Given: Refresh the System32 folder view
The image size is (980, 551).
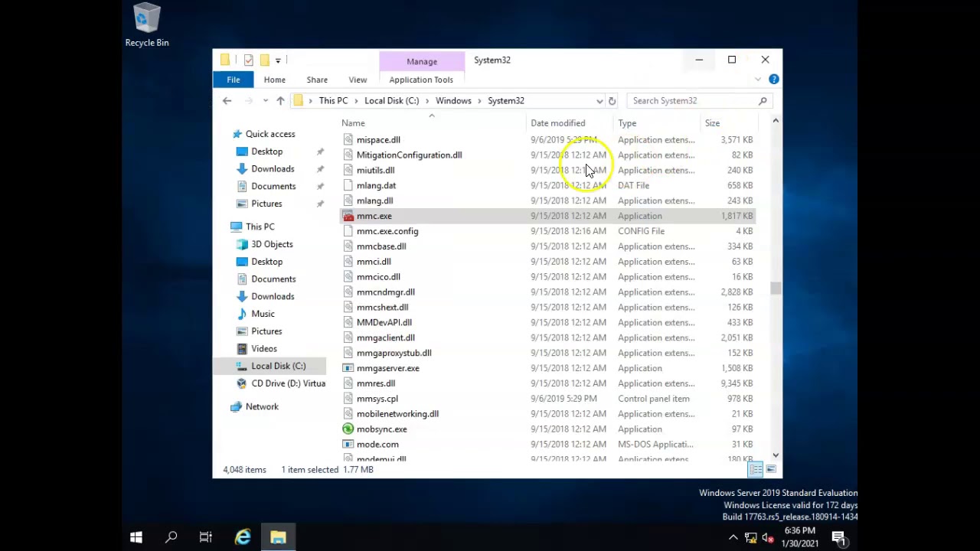Looking at the screenshot, I should point(612,101).
